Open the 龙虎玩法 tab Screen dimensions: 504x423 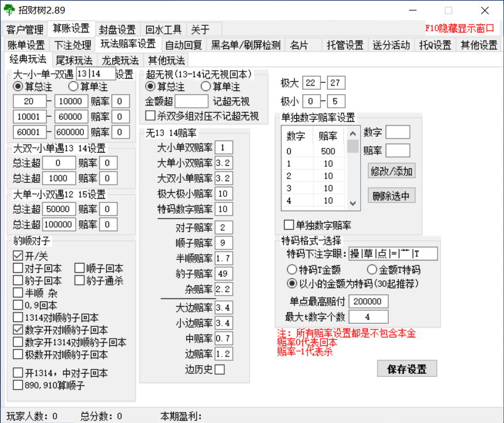click(x=120, y=60)
